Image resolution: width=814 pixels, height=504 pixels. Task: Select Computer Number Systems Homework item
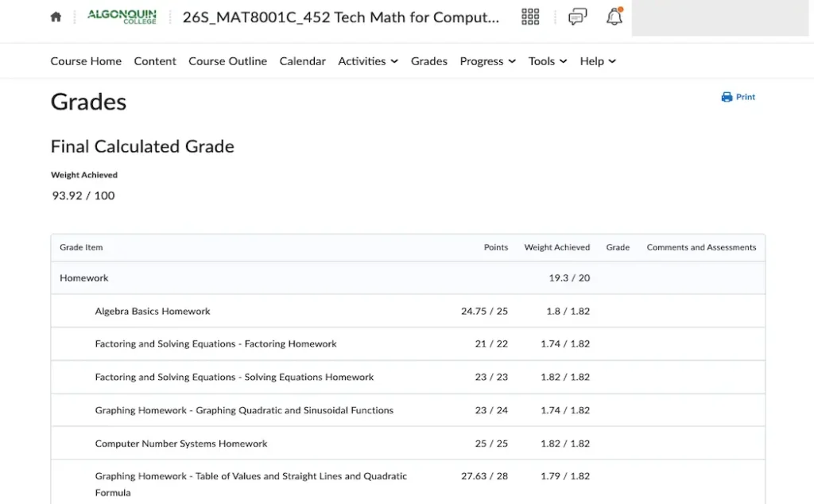point(181,444)
